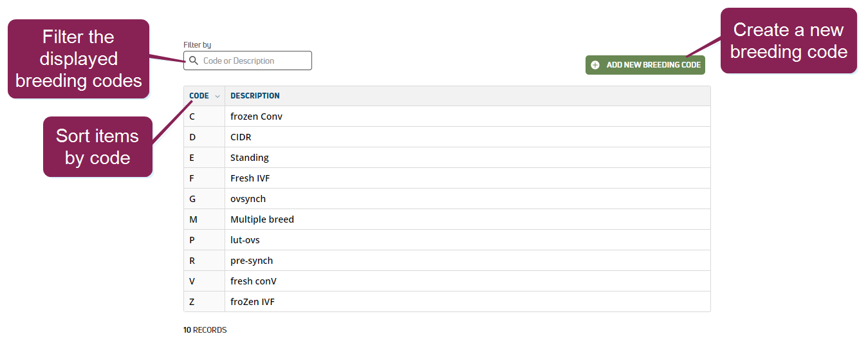Click code Z in the Code column
Image resolution: width=868 pixels, height=343 pixels.
tap(192, 302)
